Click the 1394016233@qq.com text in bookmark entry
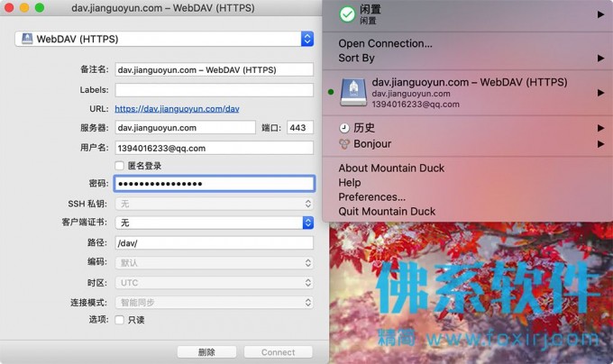This screenshot has width=613, height=364. tap(416, 105)
